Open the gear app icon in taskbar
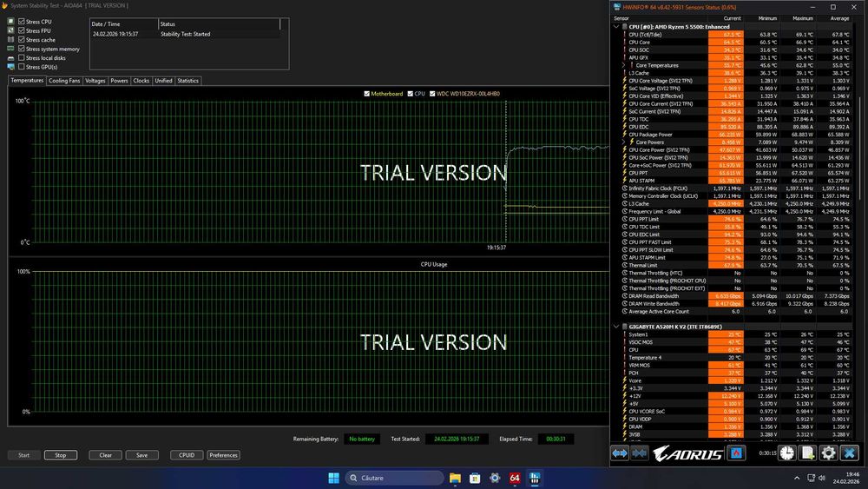This screenshot has width=868, height=489. [495, 478]
